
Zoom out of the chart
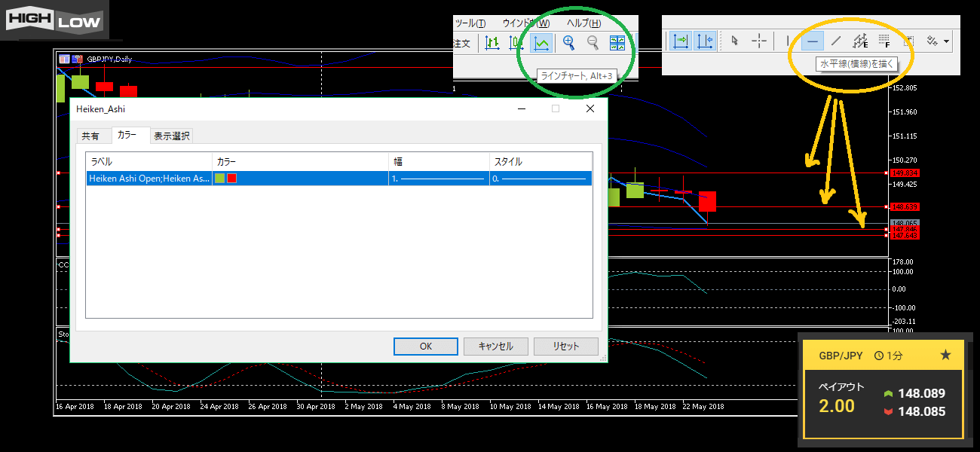coord(593,44)
